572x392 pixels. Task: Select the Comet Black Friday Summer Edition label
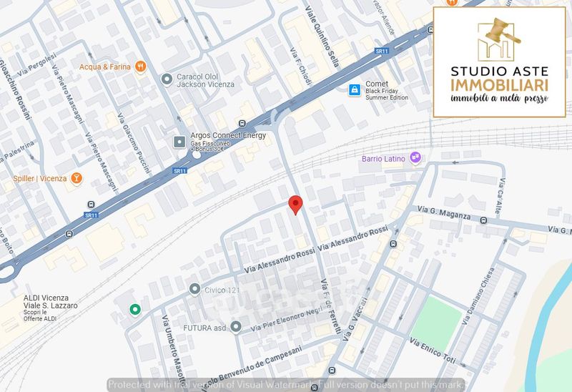point(387,91)
